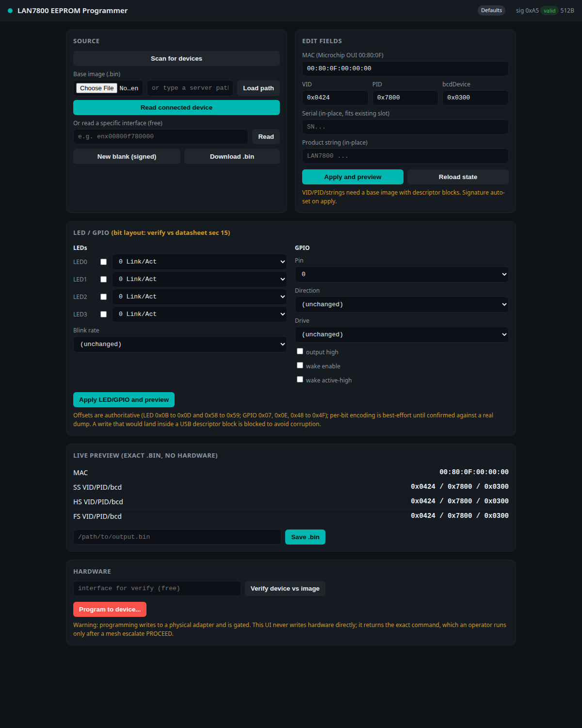This screenshot has height=728, width=582.
Task: Click the Download .bin button
Action: click(232, 157)
